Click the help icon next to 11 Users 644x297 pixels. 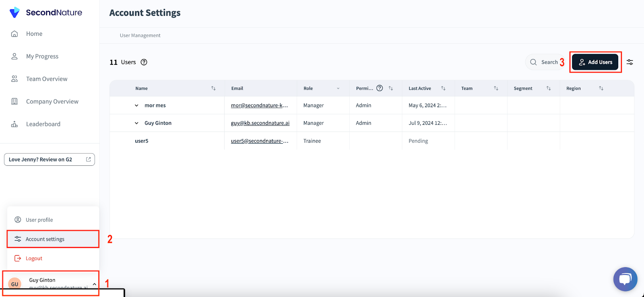point(144,62)
